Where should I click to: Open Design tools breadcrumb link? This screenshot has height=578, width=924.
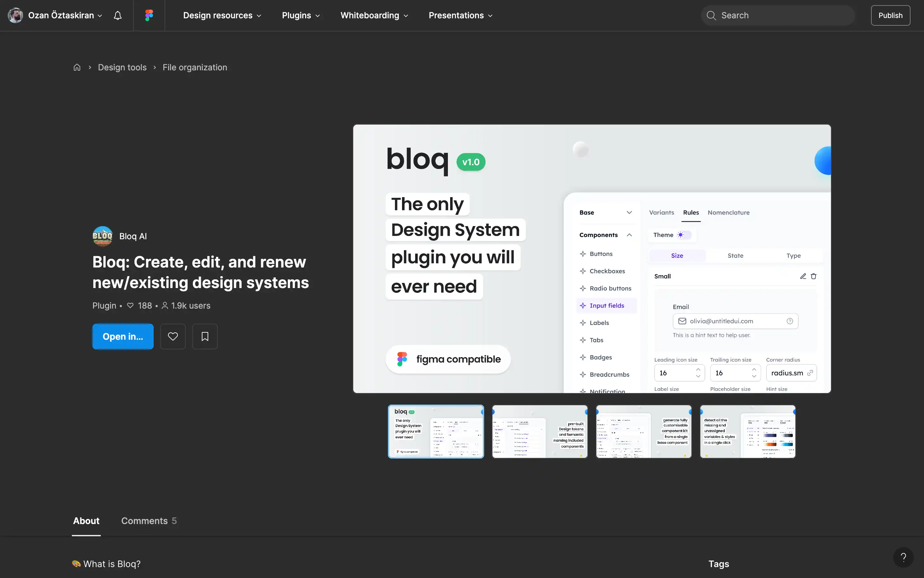click(122, 67)
